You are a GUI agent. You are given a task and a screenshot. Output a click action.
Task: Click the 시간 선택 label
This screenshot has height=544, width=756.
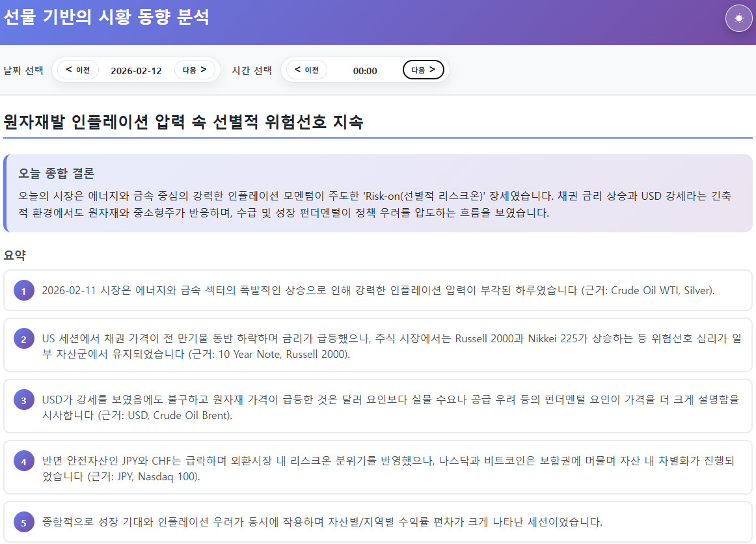252,70
